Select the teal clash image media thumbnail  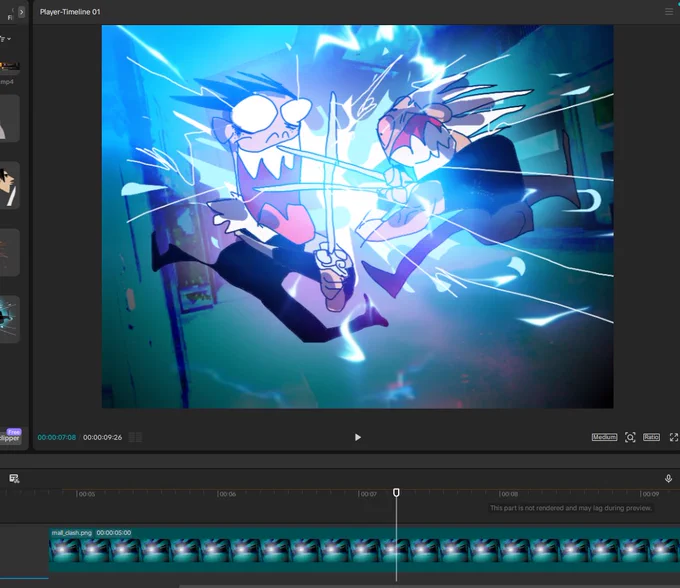tap(10, 319)
